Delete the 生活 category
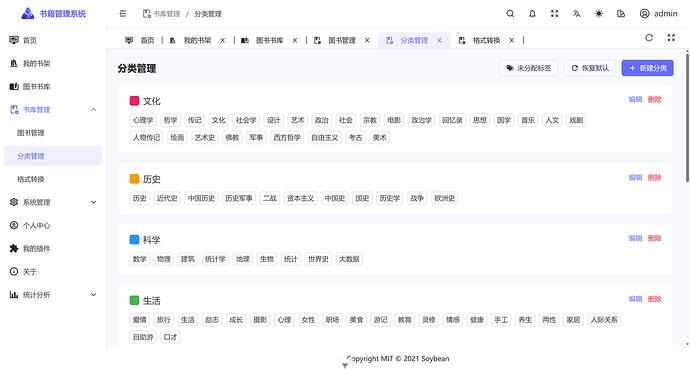Viewport: 690px width, 369px height. (654, 299)
